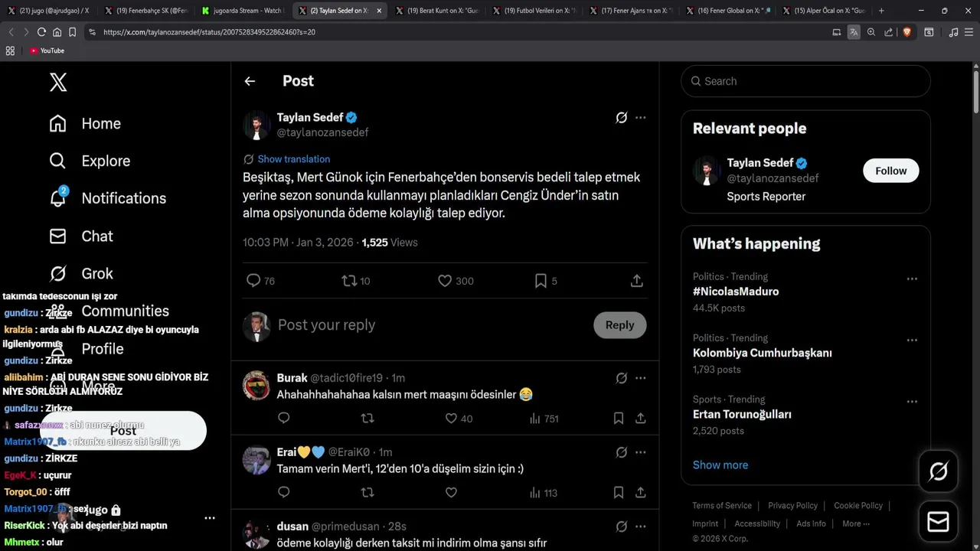Repost Erai's reply
This screenshot has width=980, height=551.
367,493
